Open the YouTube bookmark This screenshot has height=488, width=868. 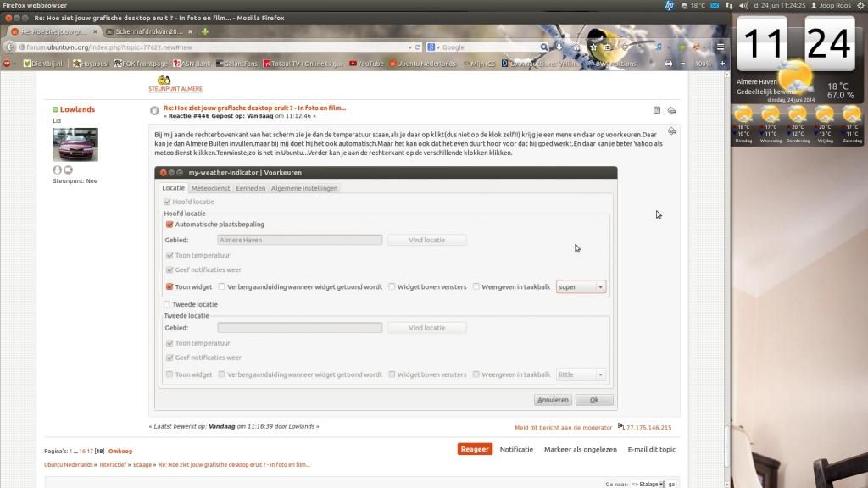click(364, 64)
